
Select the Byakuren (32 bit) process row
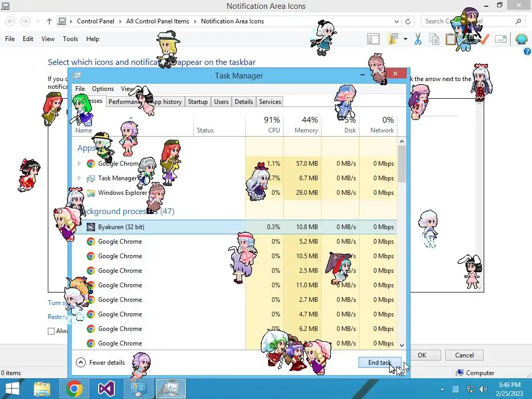coord(234,227)
